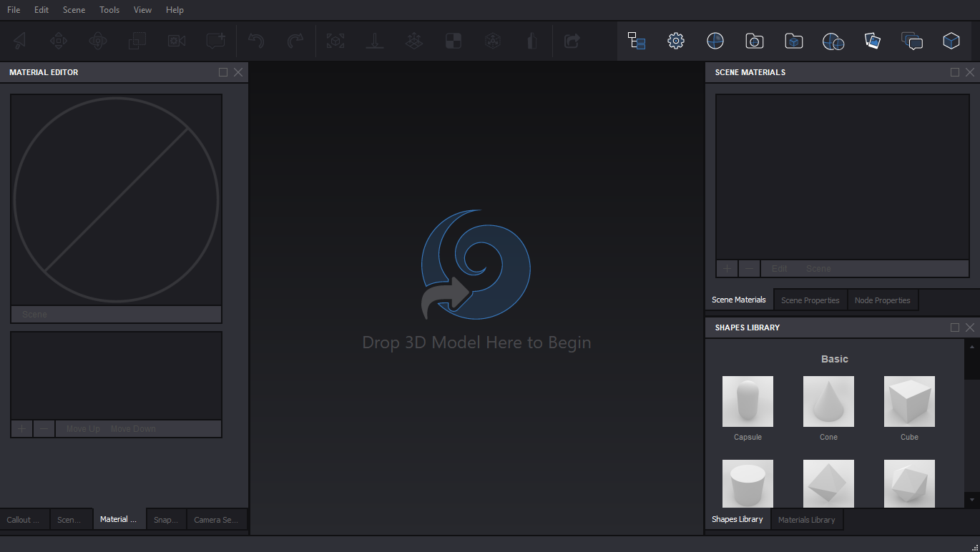Select the arrow selection tool

[x=19, y=41]
